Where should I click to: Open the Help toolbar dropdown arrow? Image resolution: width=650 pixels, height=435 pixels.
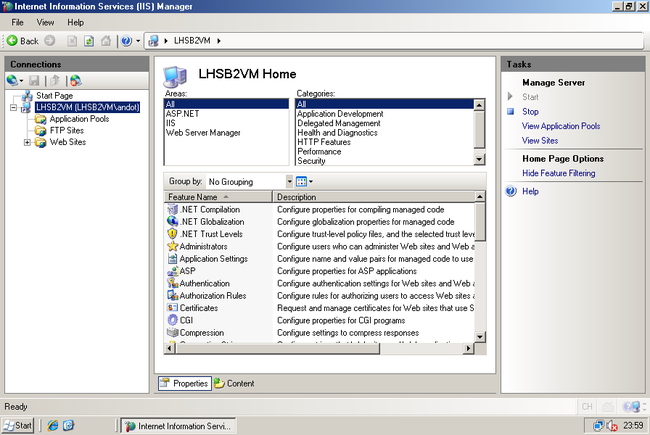(138, 41)
